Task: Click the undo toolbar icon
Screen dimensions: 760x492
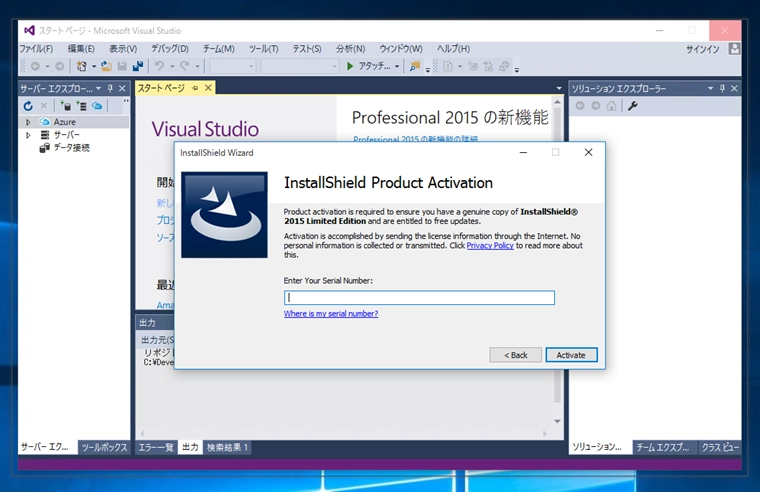Action: coord(159,66)
